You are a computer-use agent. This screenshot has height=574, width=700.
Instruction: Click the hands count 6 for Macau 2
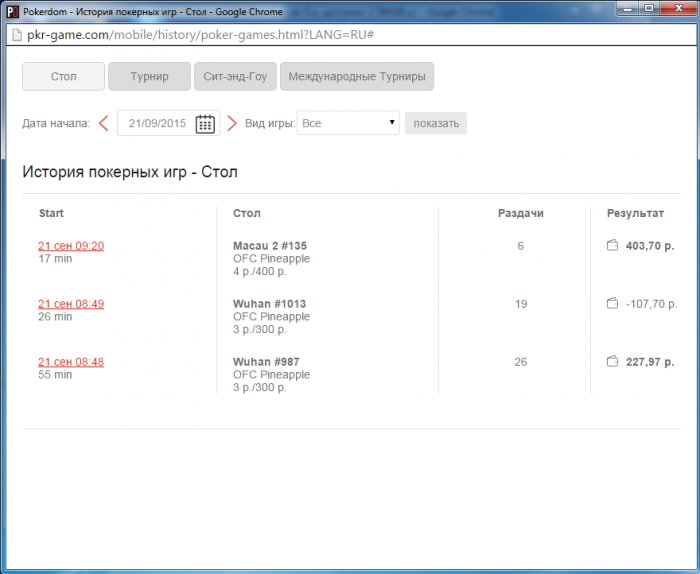(521, 246)
